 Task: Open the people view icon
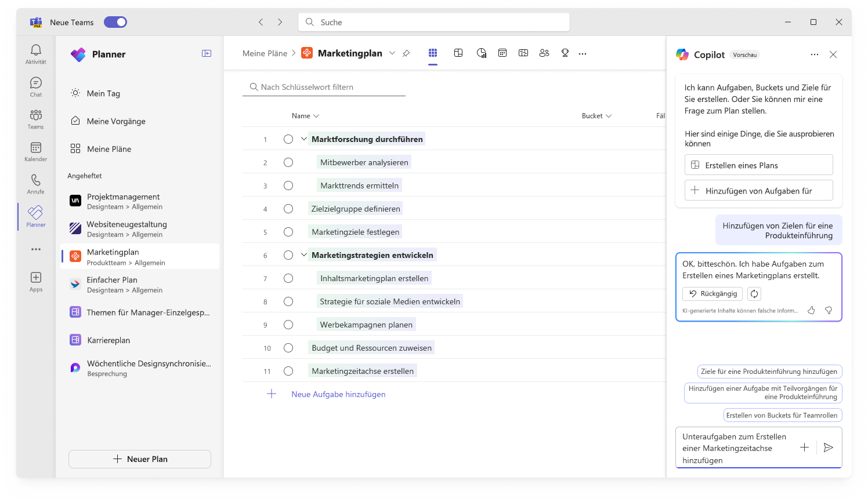544,53
